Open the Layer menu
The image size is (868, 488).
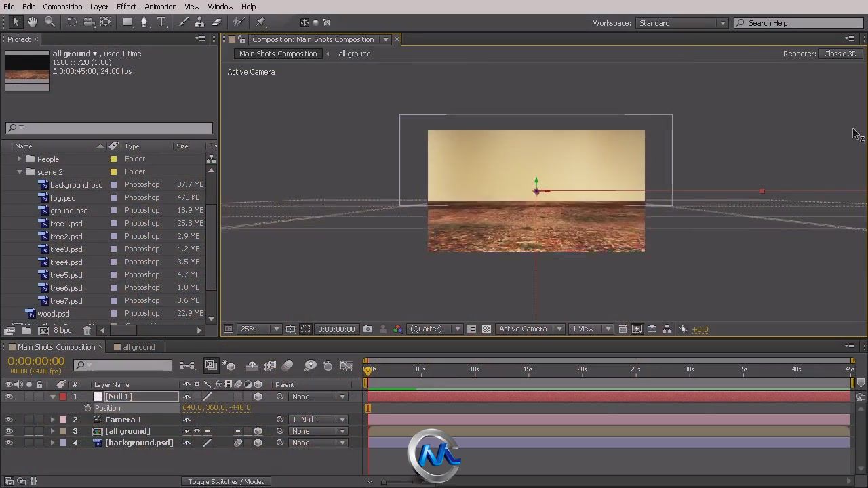pos(99,7)
